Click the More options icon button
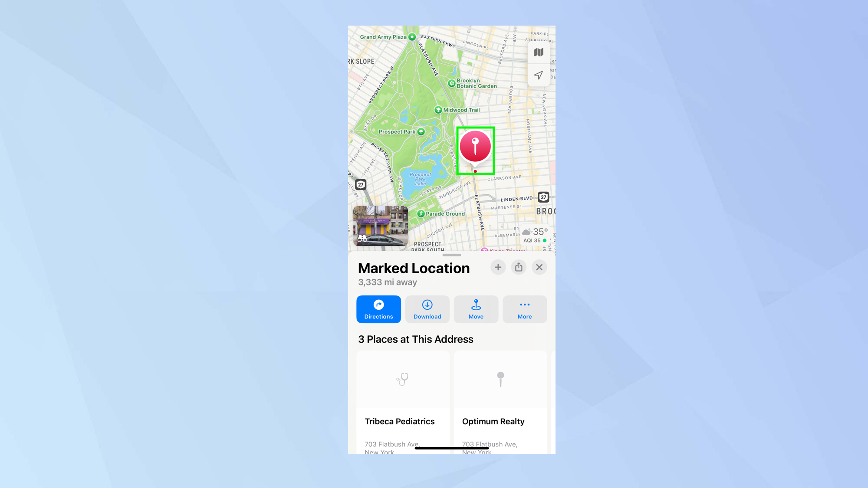Viewport: 868px width, 488px height. (524, 309)
